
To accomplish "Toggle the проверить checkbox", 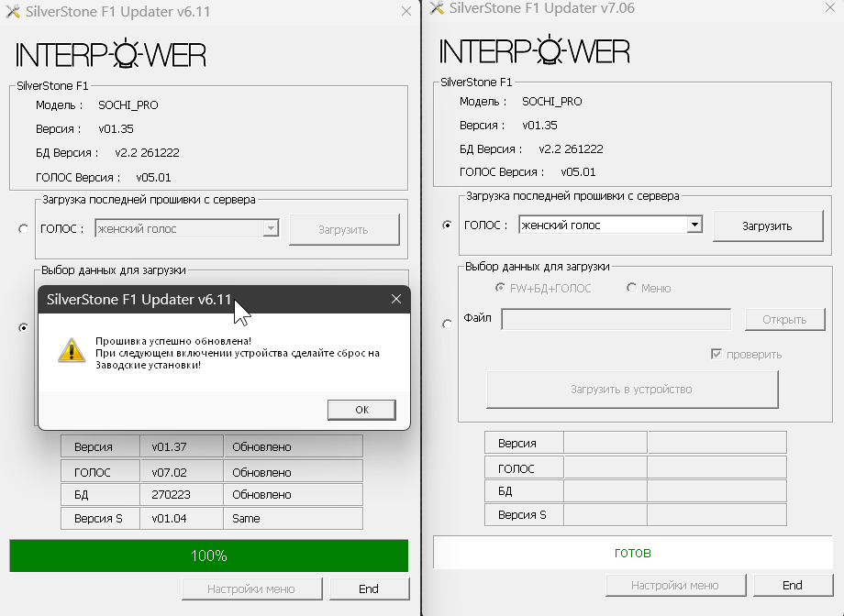I will pyautogui.click(x=716, y=355).
